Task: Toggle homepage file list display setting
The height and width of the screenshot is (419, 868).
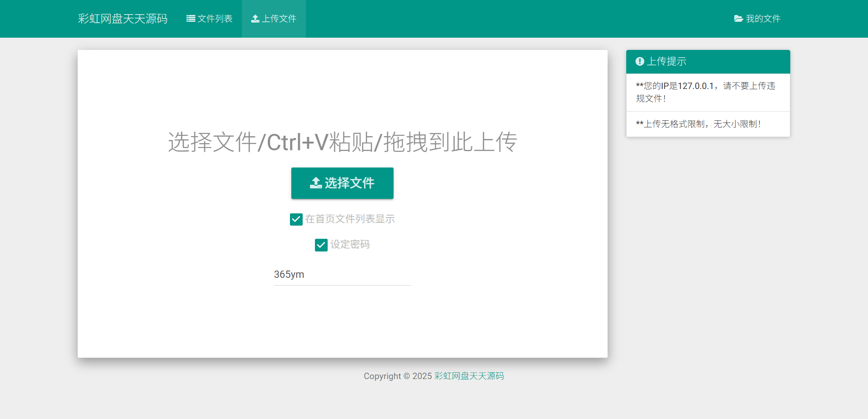Action: (x=296, y=219)
